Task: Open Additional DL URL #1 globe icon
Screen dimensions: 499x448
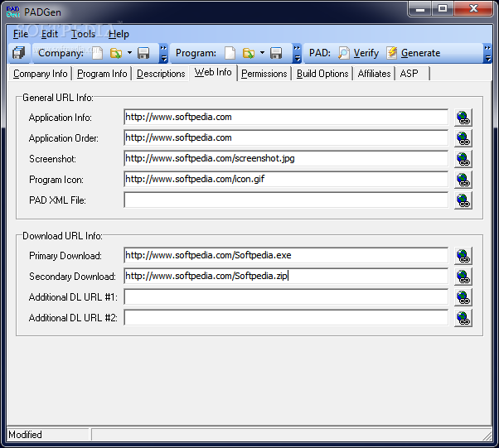Action: pyautogui.click(x=463, y=297)
